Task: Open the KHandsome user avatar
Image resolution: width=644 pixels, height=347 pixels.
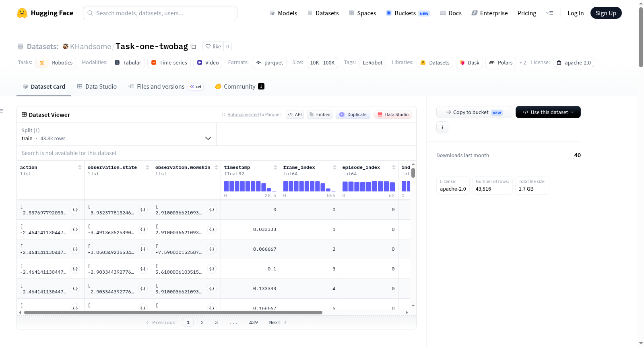Action: (x=66, y=46)
